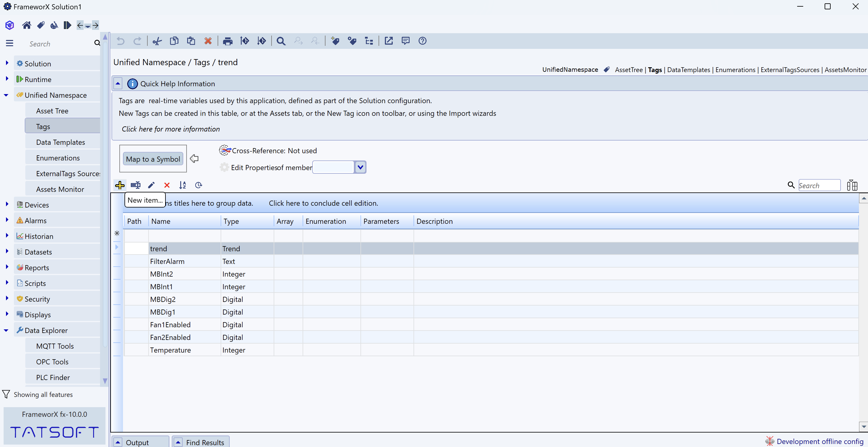Click the open in new window icon
The height and width of the screenshot is (447, 868).
[388, 41]
